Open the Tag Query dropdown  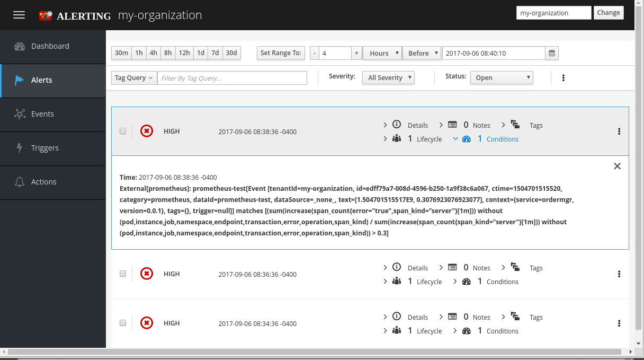(134, 78)
